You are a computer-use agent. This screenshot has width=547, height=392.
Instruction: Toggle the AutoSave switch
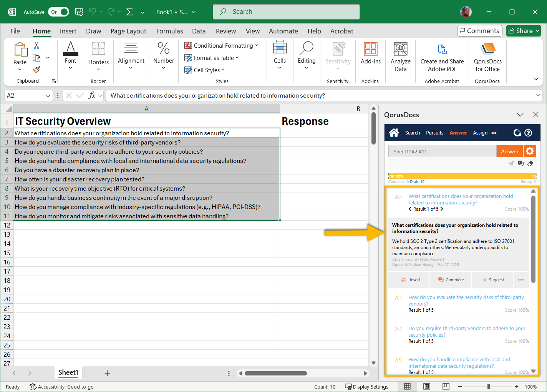[58, 12]
